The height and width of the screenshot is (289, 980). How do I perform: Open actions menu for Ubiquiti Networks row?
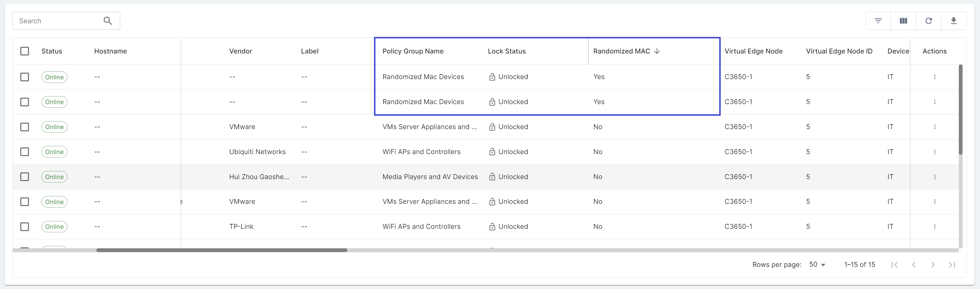(x=934, y=152)
